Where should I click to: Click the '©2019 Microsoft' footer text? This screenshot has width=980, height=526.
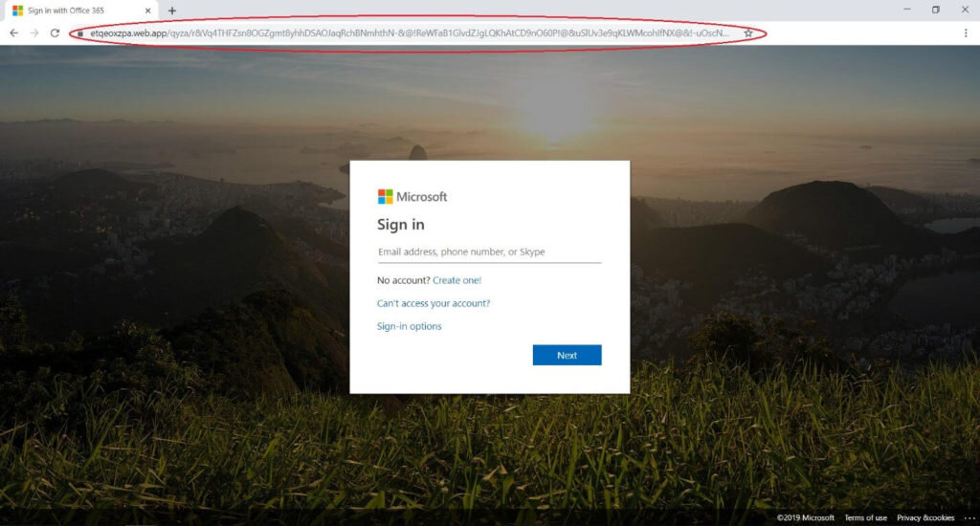(805, 518)
